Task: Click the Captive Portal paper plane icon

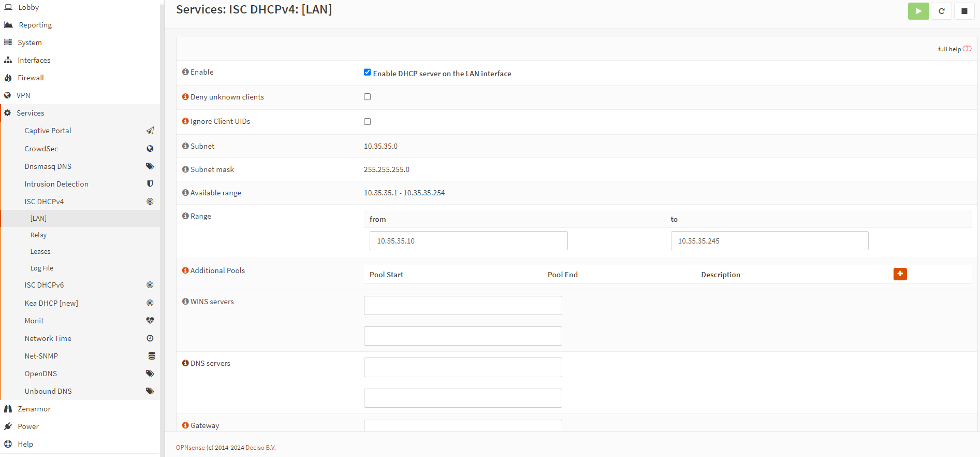Action: pos(150,131)
